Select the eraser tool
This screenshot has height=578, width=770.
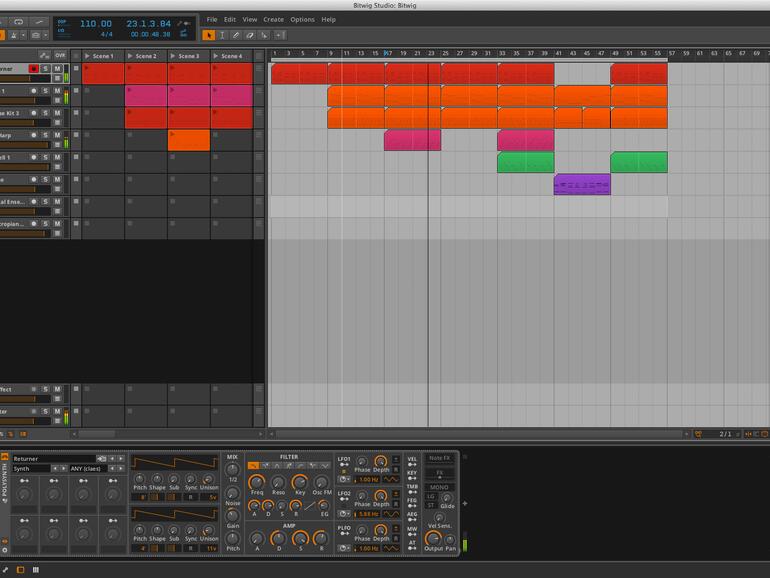tap(250, 34)
